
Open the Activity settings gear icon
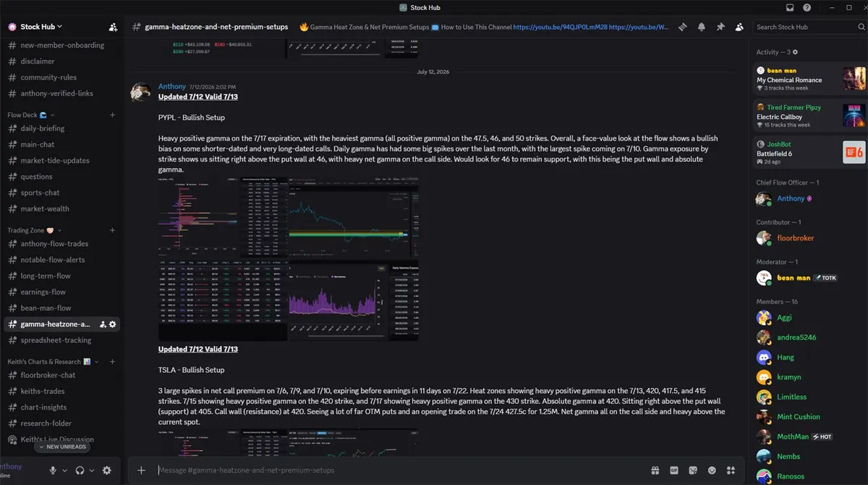click(795, 52)
